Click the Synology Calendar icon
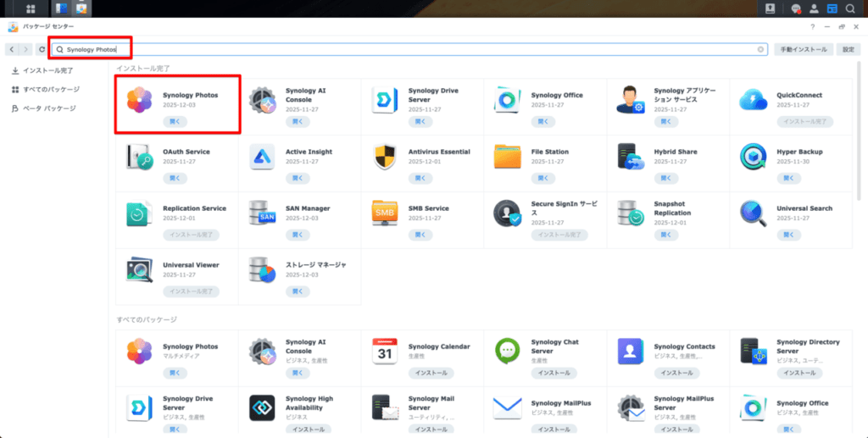This screenshot has height=438, width=868. pos(385,351)
